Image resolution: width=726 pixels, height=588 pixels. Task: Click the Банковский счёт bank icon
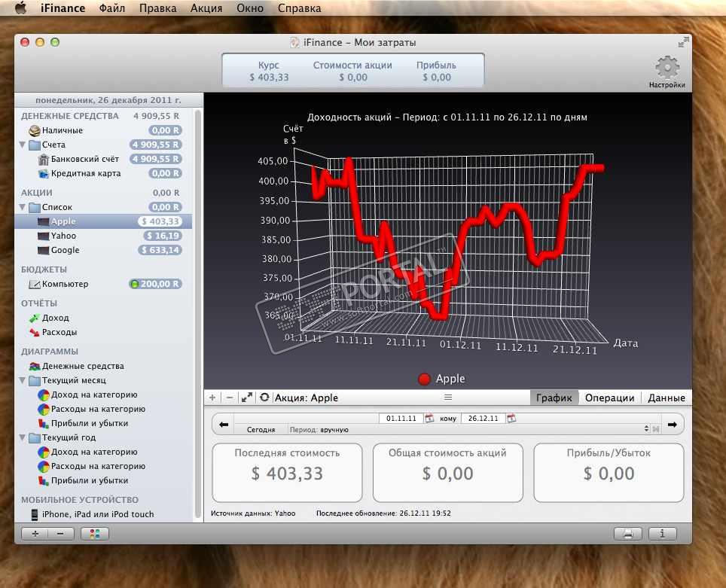[x=44, y=160]
